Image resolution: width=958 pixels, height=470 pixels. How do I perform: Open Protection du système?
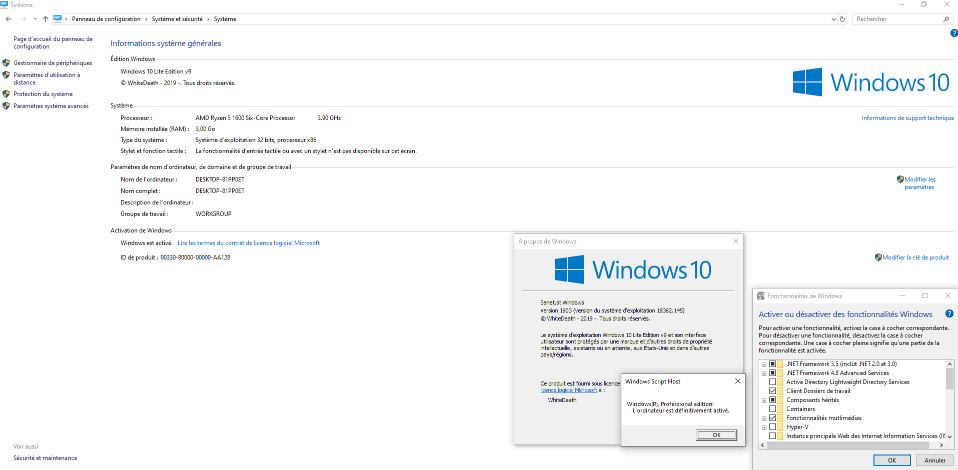tap(43, 94)
